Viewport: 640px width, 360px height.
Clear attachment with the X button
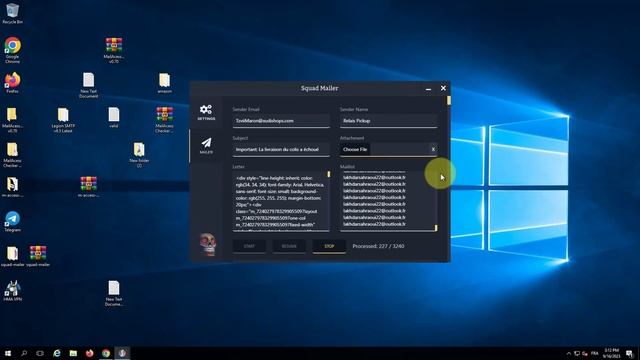433,149
